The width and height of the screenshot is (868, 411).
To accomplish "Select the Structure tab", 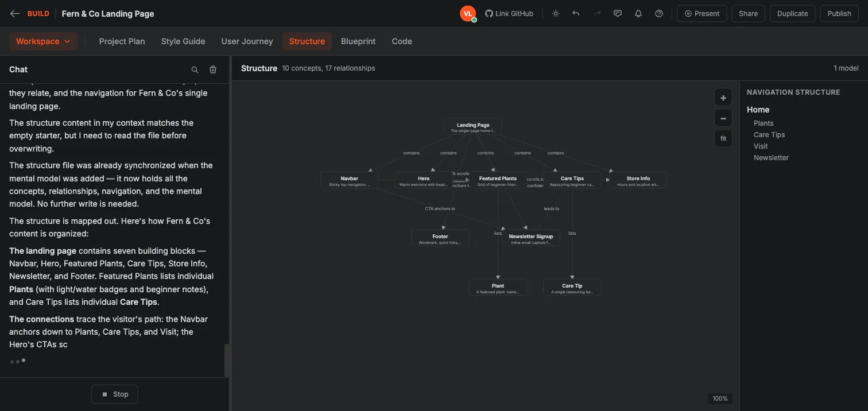I will [307, 41].
